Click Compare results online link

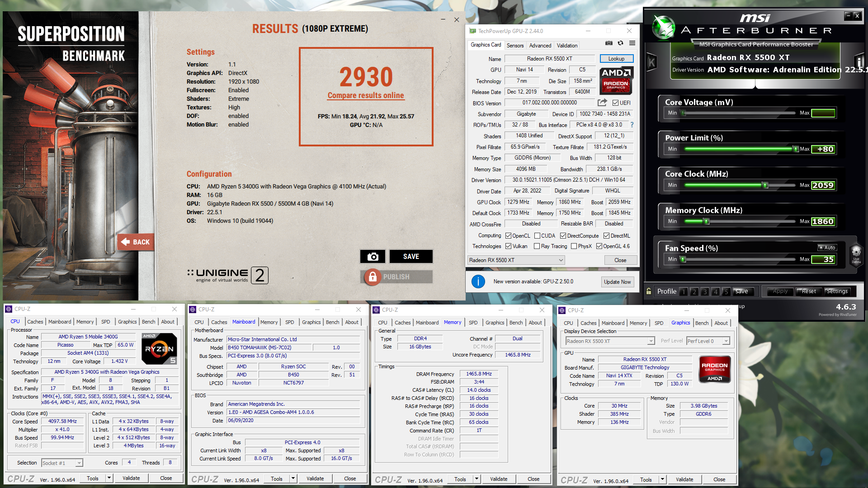click(366, 95)
